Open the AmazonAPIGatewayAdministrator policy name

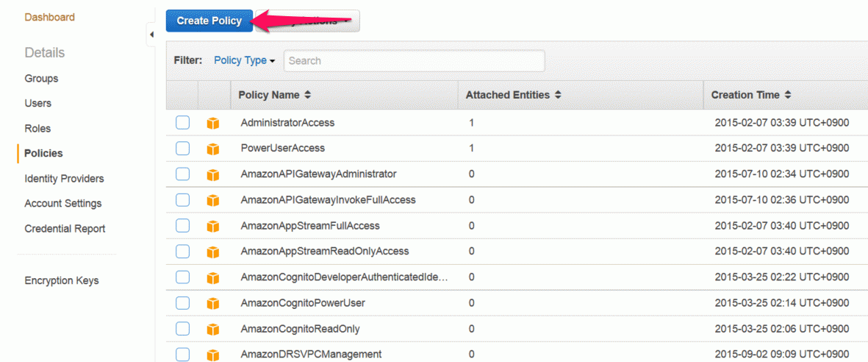pyautogui.click(x=318, y=174)
